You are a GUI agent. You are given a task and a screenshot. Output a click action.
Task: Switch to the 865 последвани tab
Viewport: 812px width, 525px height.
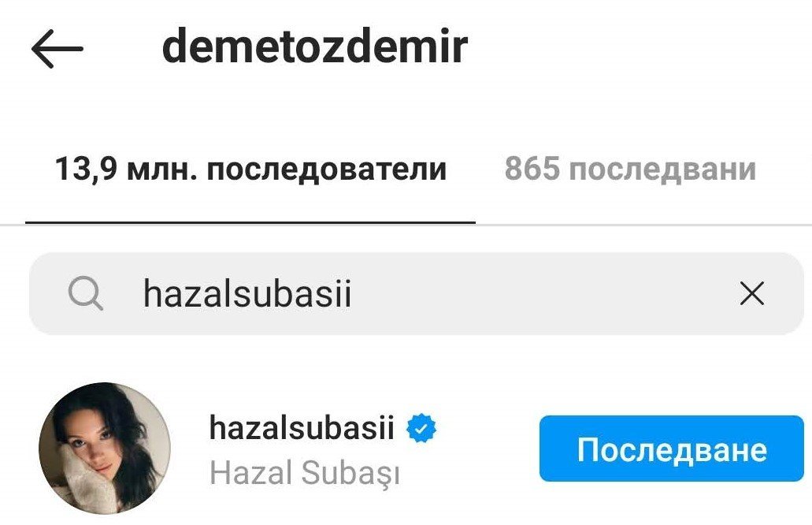[x=630, y=169]
